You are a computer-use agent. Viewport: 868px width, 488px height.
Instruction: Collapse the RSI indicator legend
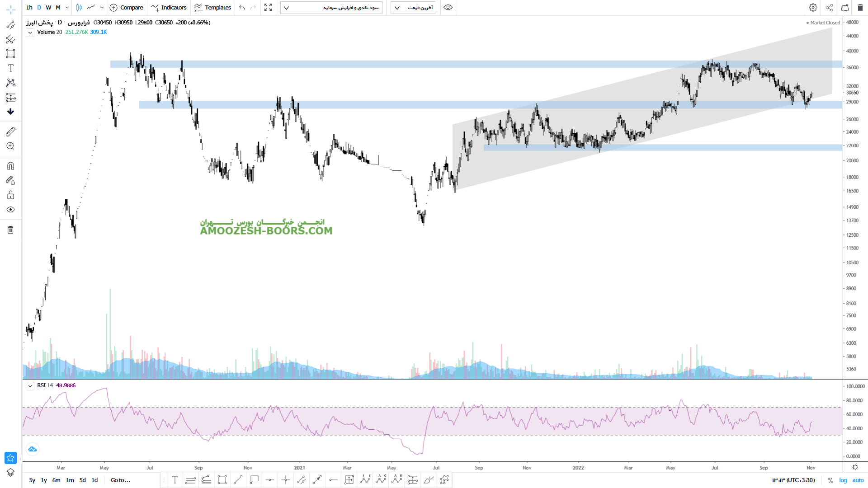(30, 386)
